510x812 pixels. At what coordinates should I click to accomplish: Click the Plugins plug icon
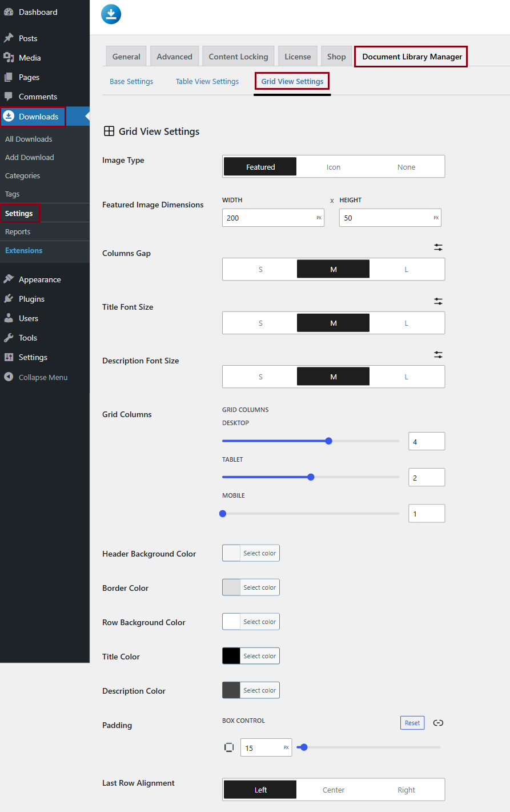click(x=9, y=299)
